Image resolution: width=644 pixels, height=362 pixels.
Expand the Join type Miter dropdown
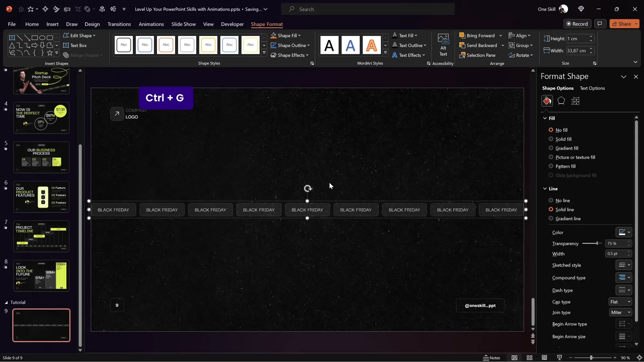point(620,312)
